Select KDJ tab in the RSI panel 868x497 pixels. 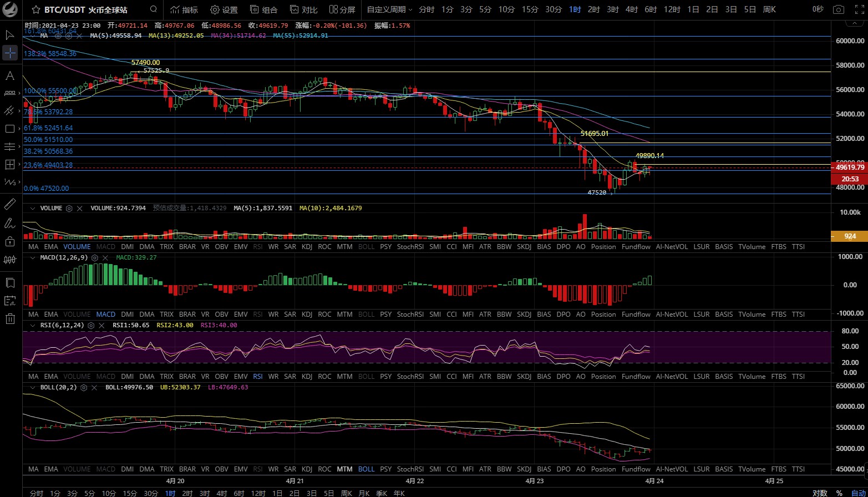click(307, 376)
